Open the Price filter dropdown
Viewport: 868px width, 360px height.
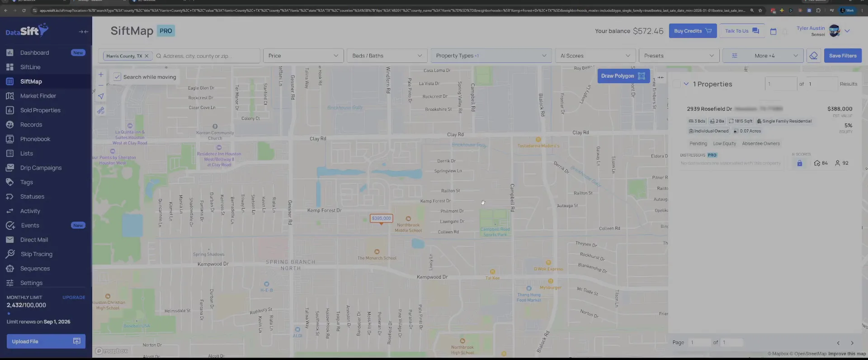(303, 56)
